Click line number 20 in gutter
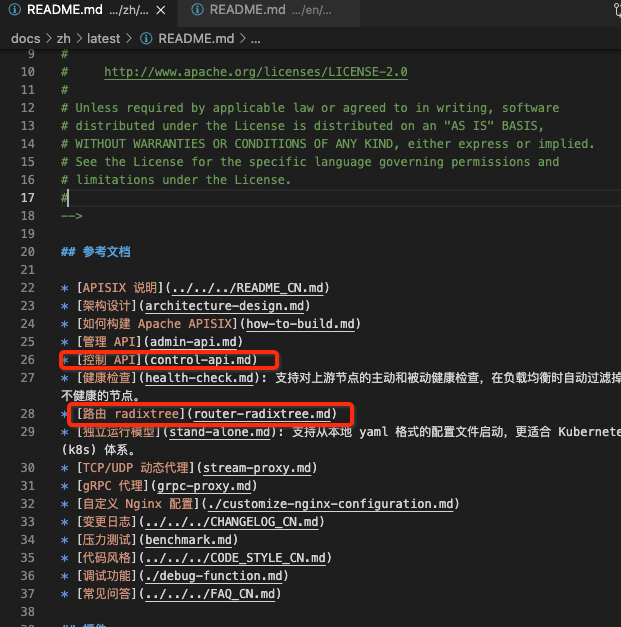Image resolution: width=621 pixels, height=627 pixels. [x=28, y=252]
